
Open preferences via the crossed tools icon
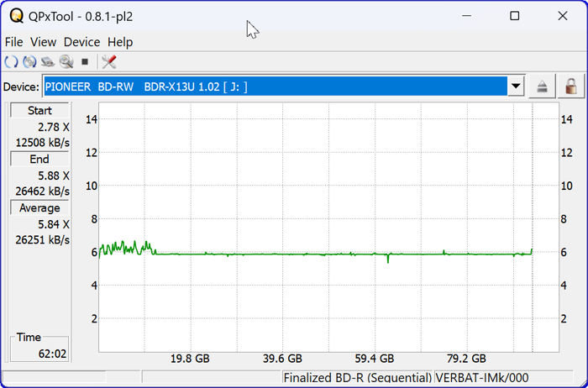108,62
